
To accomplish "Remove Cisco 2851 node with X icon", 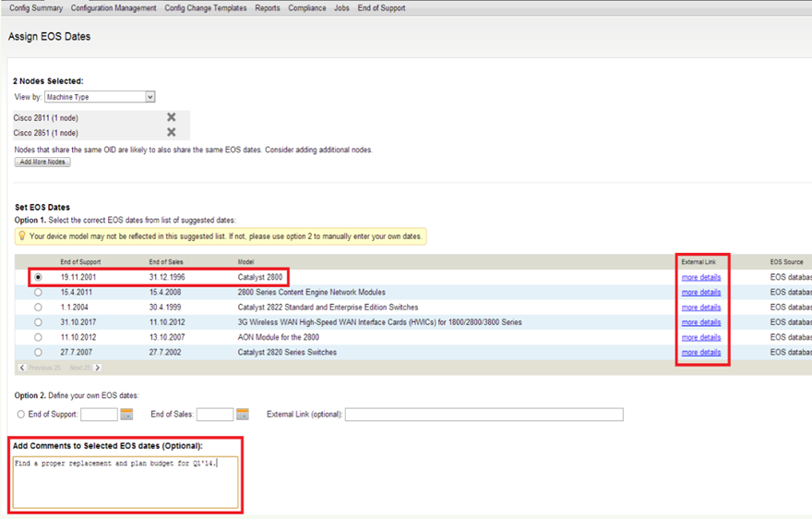I will coord(172,132).
